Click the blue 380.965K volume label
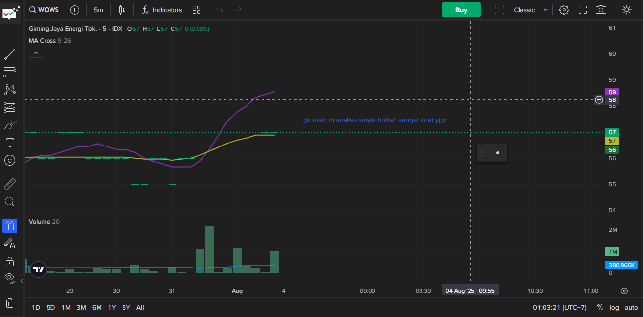This screenshot has height=317, width=644. coord(621,265)
